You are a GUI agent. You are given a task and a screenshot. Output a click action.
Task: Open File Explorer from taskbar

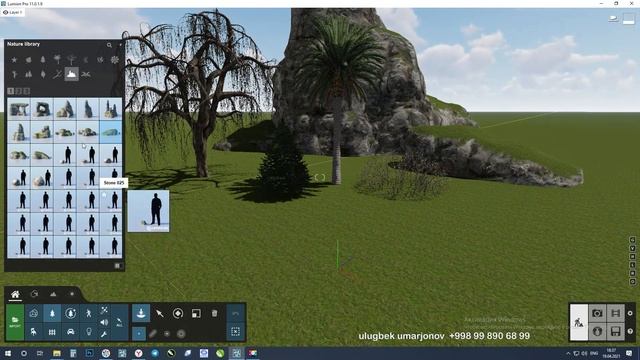tap(57, 353)
